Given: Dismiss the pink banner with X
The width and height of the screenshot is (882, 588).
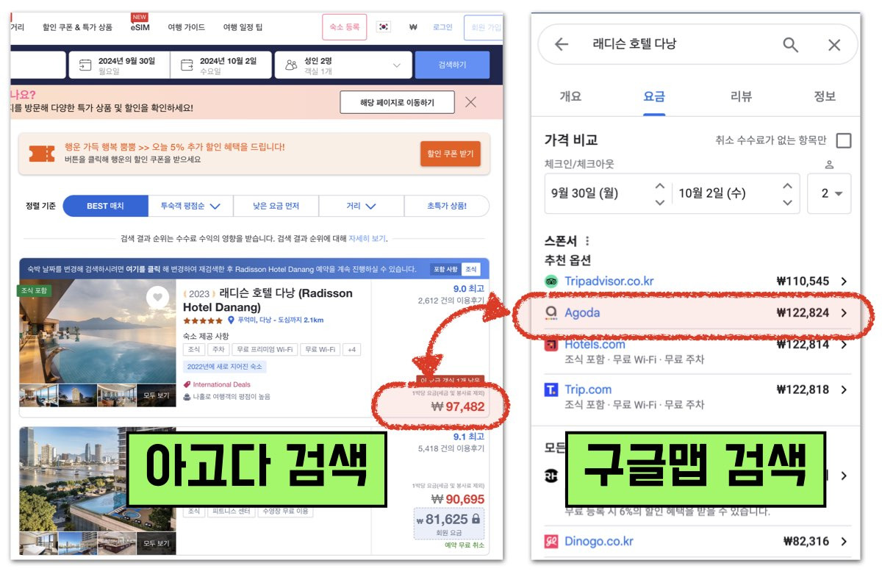Looking at the screenshot, I should coord(471,102).
